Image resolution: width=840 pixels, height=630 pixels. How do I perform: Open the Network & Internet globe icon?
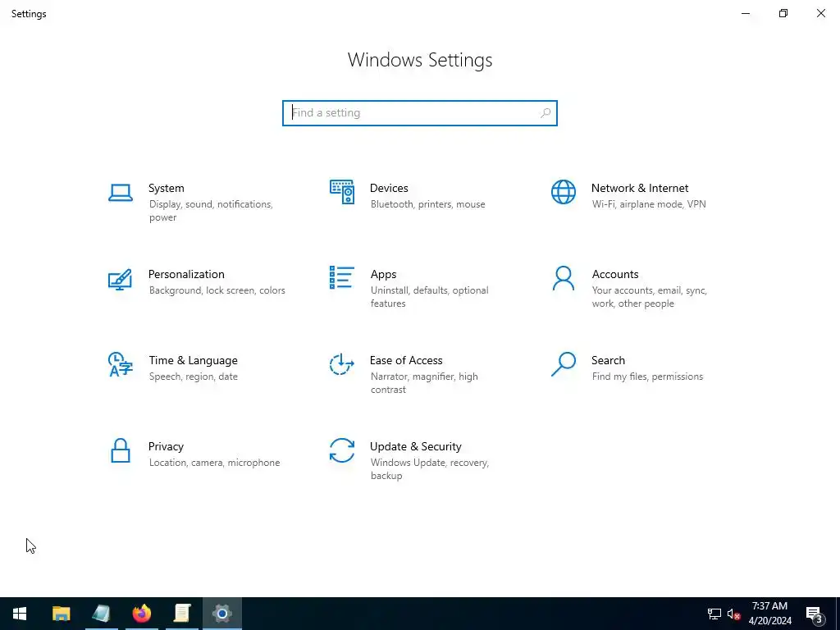[x=563, y=192]
